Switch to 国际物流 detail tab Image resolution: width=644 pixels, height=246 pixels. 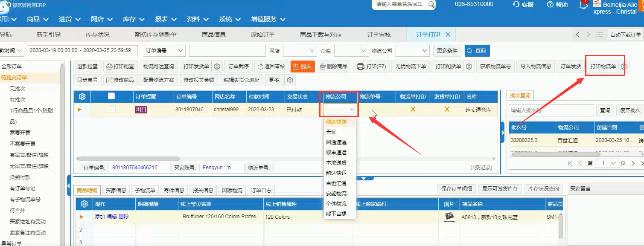tap(232, 190)
